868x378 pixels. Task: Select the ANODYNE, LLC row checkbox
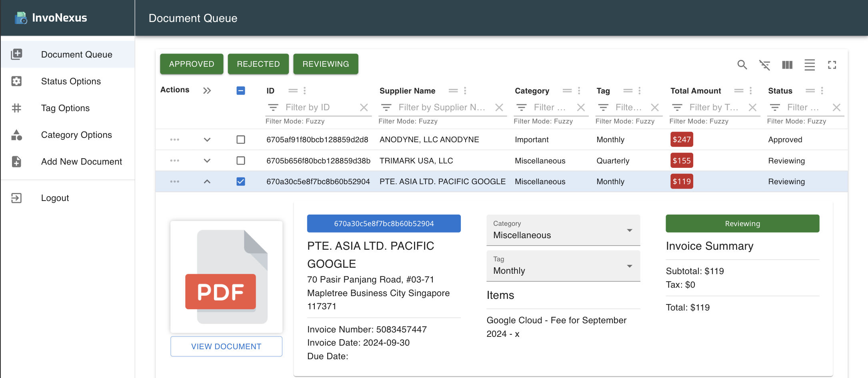(241, 139)
